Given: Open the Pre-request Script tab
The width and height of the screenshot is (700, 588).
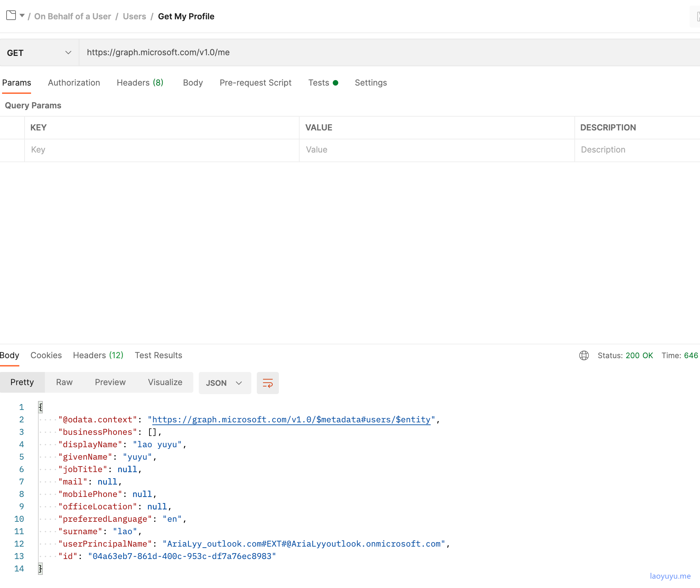Looking at the screenshot, I should coord(255,83).
